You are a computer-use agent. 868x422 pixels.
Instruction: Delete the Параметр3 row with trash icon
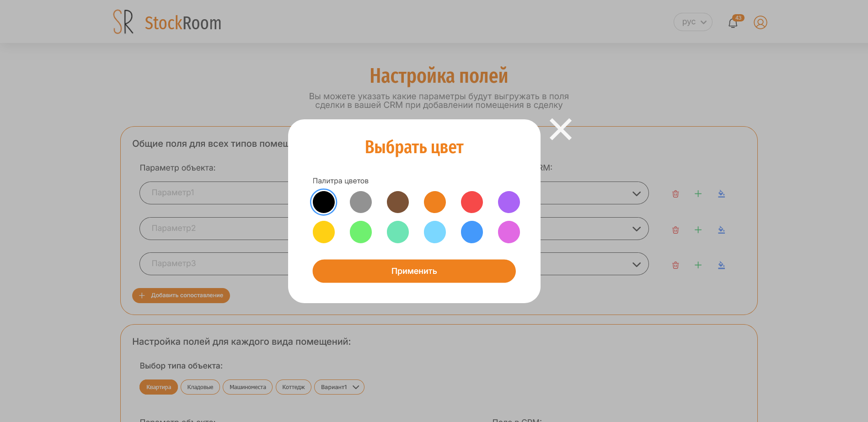click(x=675, y=265)
